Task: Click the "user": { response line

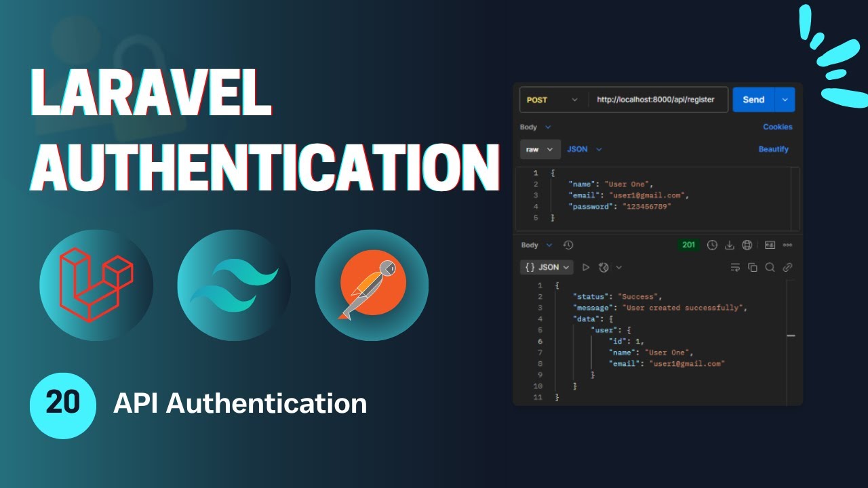Action: (x=611, y=330)
